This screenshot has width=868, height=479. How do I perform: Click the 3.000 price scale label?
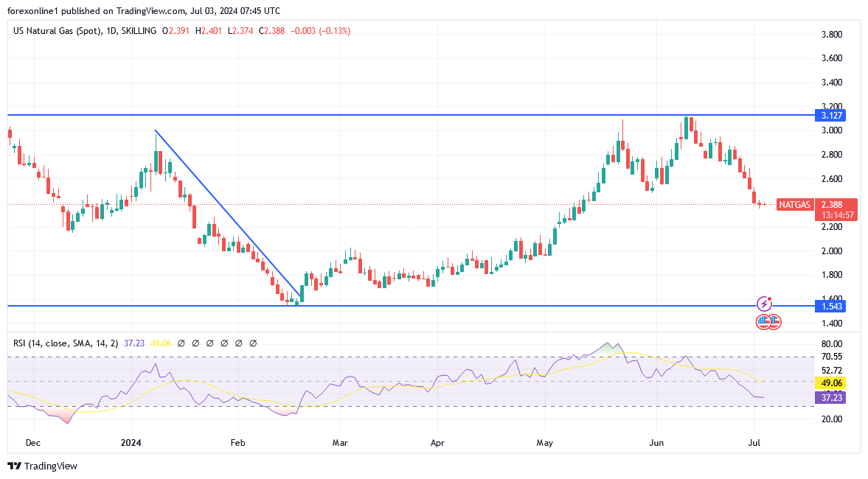point(832,130)
